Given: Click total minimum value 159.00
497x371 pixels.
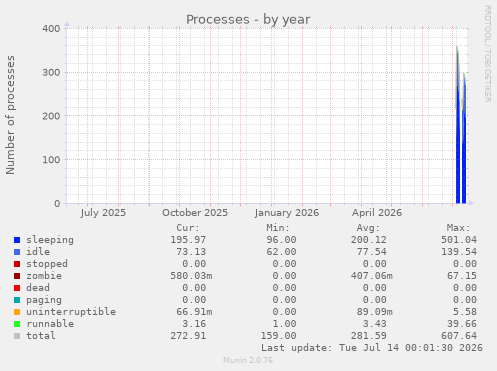Looking at the screenshot, I should pos(278,336).
